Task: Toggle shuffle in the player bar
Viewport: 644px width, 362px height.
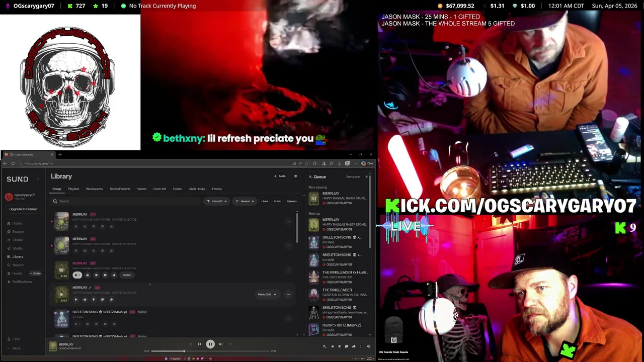Action: (x=190, y=344)
